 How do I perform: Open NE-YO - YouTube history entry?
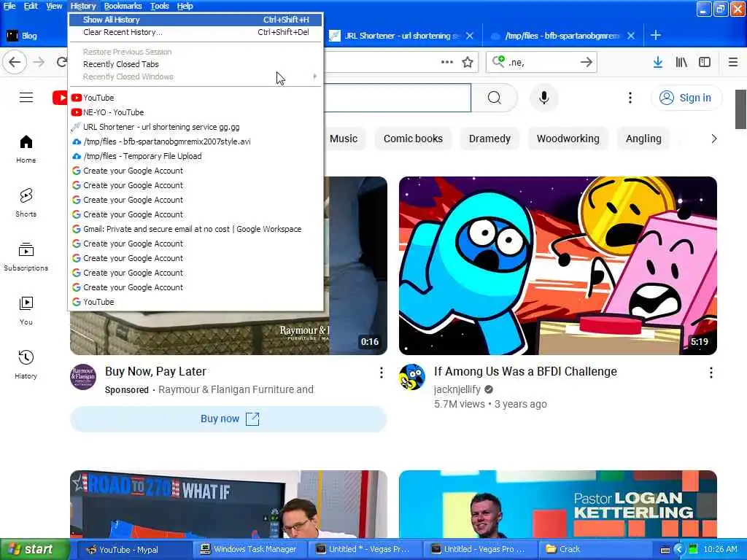click(x=196, y=112)
